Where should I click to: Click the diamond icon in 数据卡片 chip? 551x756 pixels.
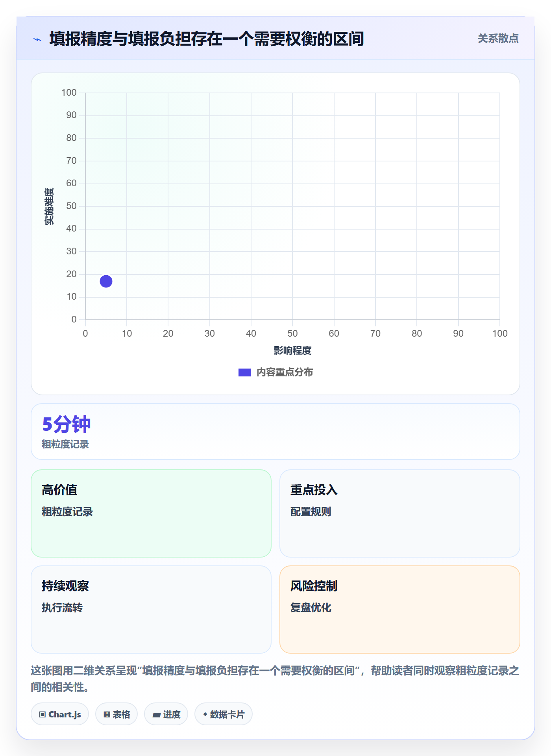coord(205,714)
